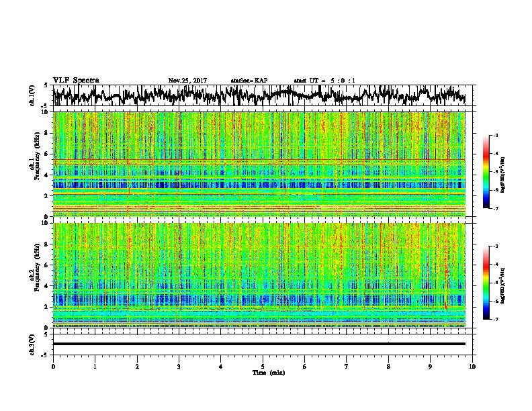Click the log(PSD) label beside ch.2 colorbar

point(503,285)
